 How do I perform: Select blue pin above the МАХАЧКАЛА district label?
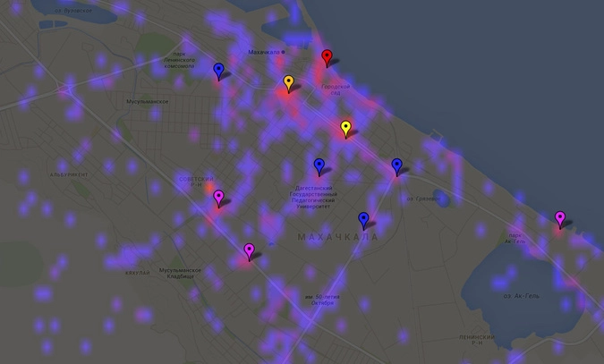tap(363, 219)
